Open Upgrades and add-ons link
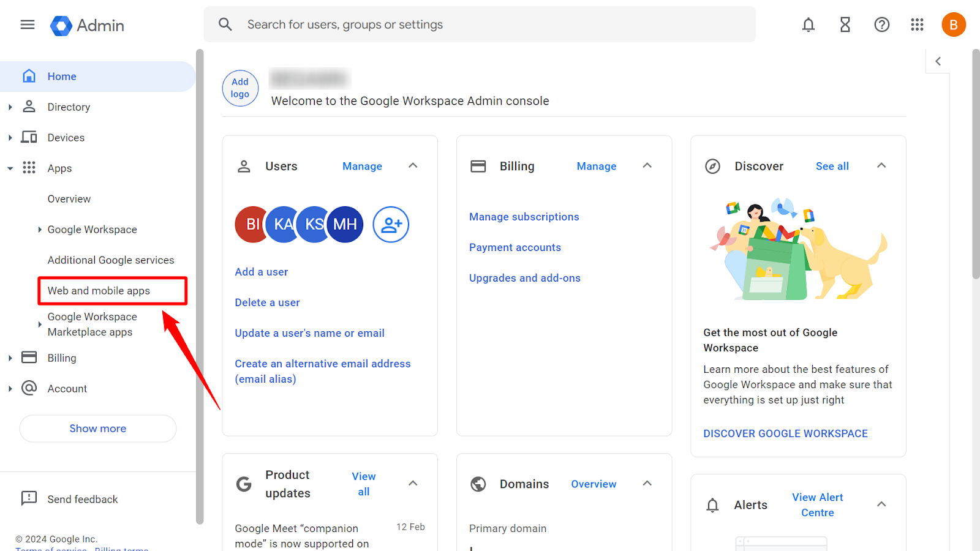 525,278
